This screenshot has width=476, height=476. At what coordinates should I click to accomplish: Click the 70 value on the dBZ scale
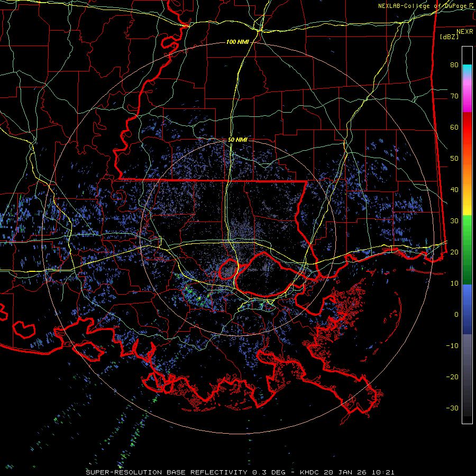tap(454, 96)
